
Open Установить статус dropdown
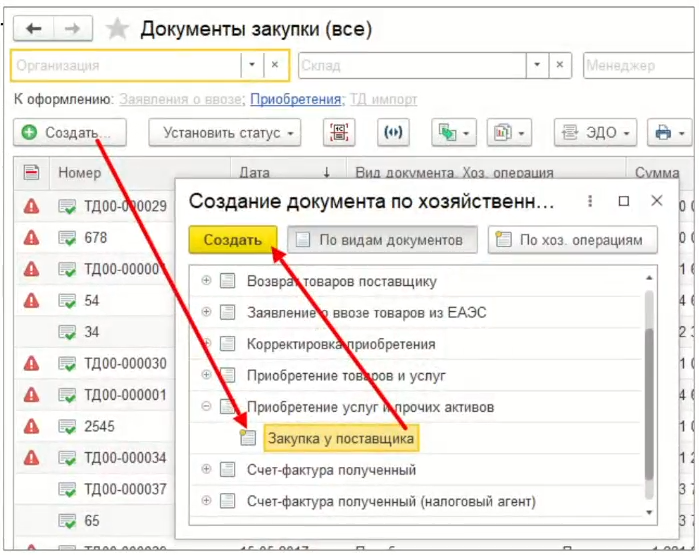225,132
